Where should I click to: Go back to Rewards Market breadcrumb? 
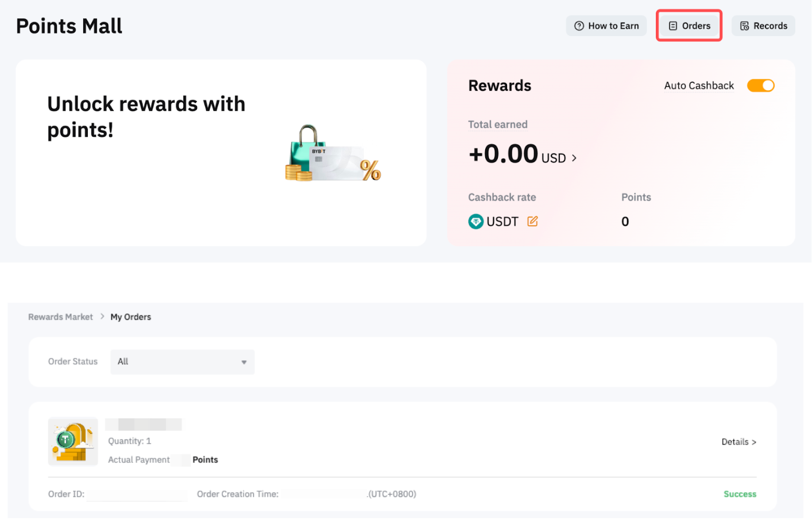[x=60, y=317]
